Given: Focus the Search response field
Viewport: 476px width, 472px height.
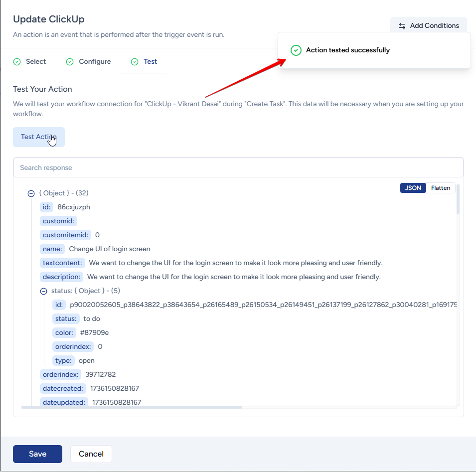Looking at the screenshot, I should click(x=238, y=168).
